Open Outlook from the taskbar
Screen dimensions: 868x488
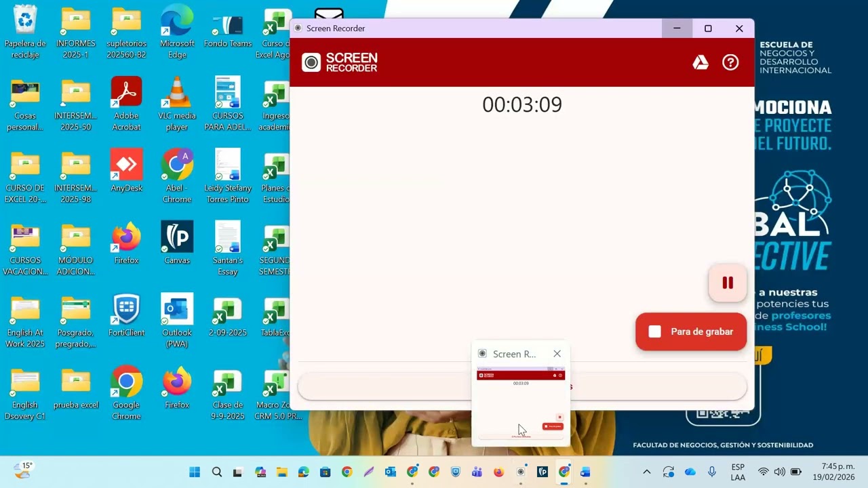pos(390,472)
